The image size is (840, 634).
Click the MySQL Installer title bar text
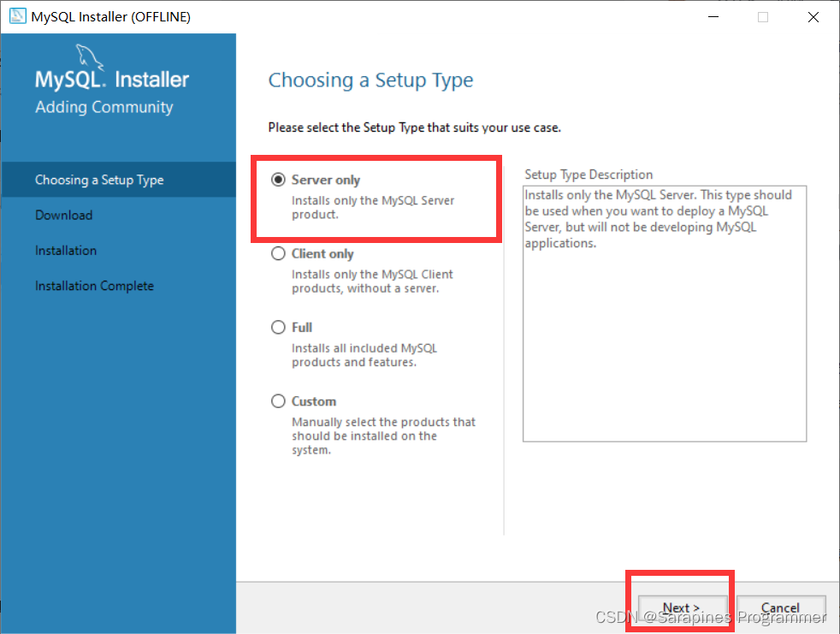[111, 16]
